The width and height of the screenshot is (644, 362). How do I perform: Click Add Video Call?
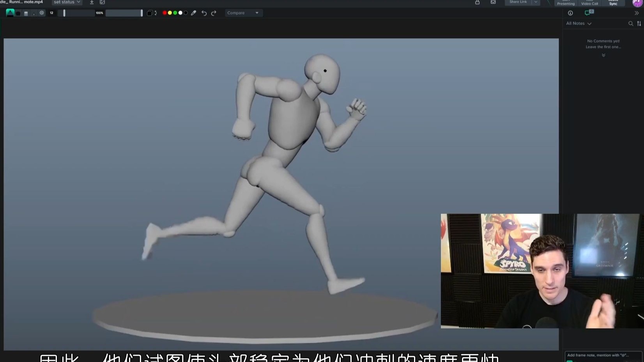coord(589,3)
